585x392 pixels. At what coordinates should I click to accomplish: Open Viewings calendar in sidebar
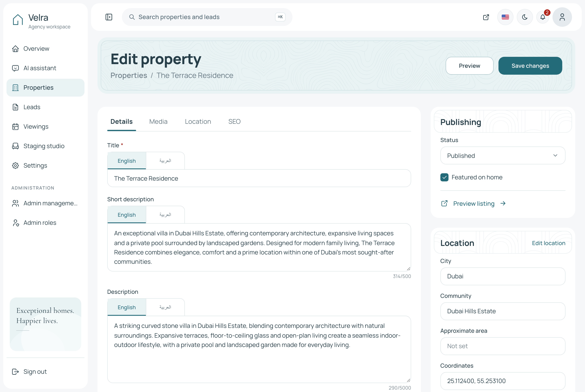coord(45,126)
